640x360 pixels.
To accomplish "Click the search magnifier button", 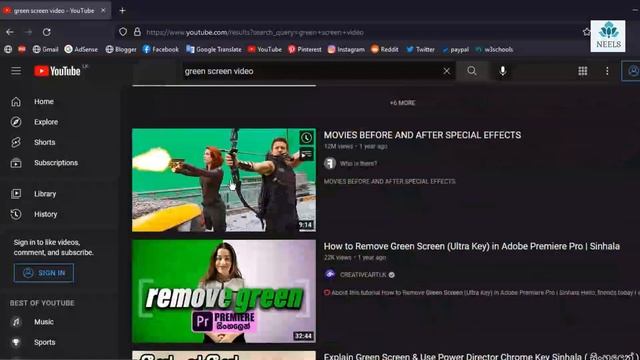I will pos(472,71).
